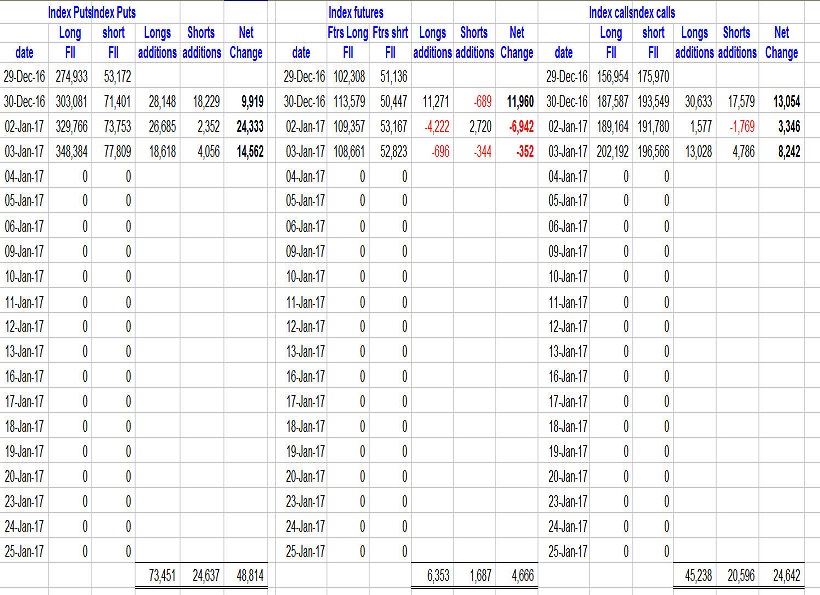The image size is (820, 595).
Task: Click the futures longs additions value -4,222
Action: tap(433, 126)
